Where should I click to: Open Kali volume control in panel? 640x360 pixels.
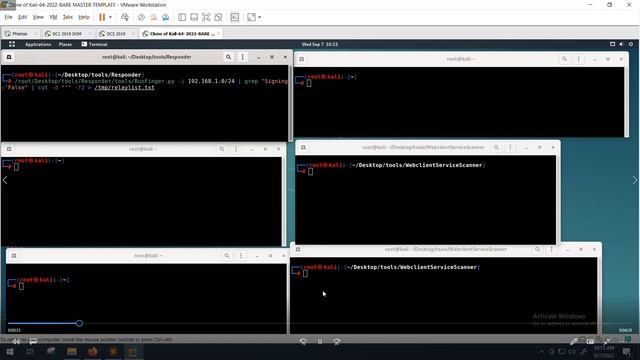[621, 44]
